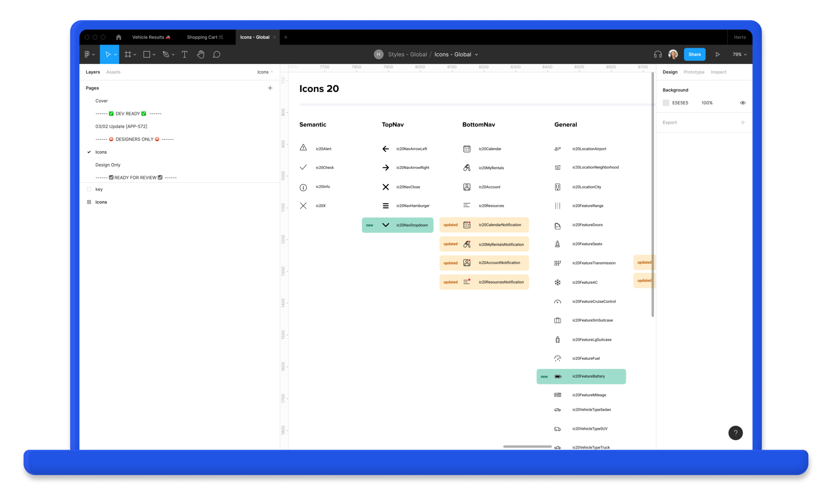834x504 pixels.
Task: Select the Pen tool
Action: 166,54
